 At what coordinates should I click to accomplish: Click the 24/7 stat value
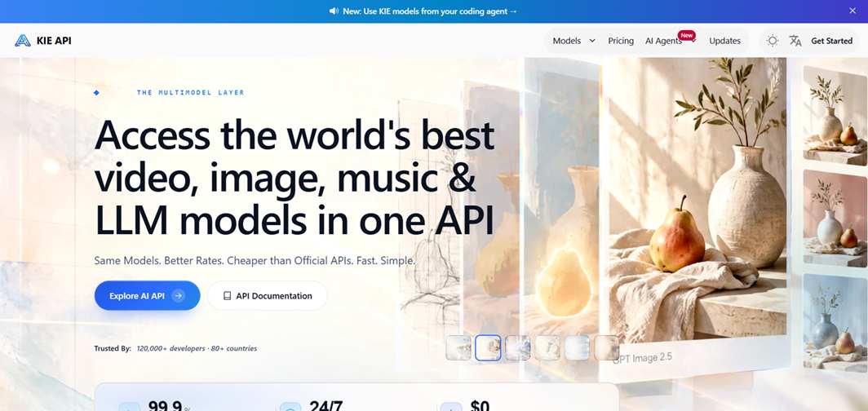coord(326,407)
